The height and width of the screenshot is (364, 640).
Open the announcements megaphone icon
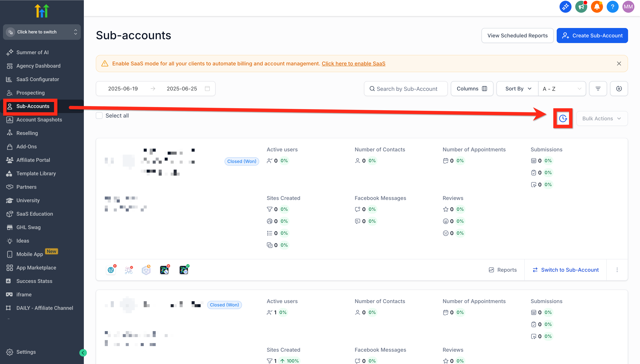pyautogui.click(x=581, y=7)
